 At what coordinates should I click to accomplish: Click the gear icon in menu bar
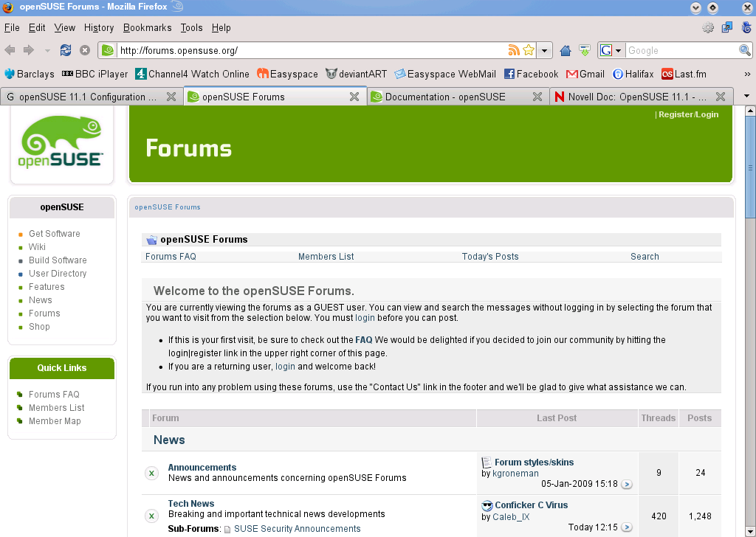coord(708,27)
